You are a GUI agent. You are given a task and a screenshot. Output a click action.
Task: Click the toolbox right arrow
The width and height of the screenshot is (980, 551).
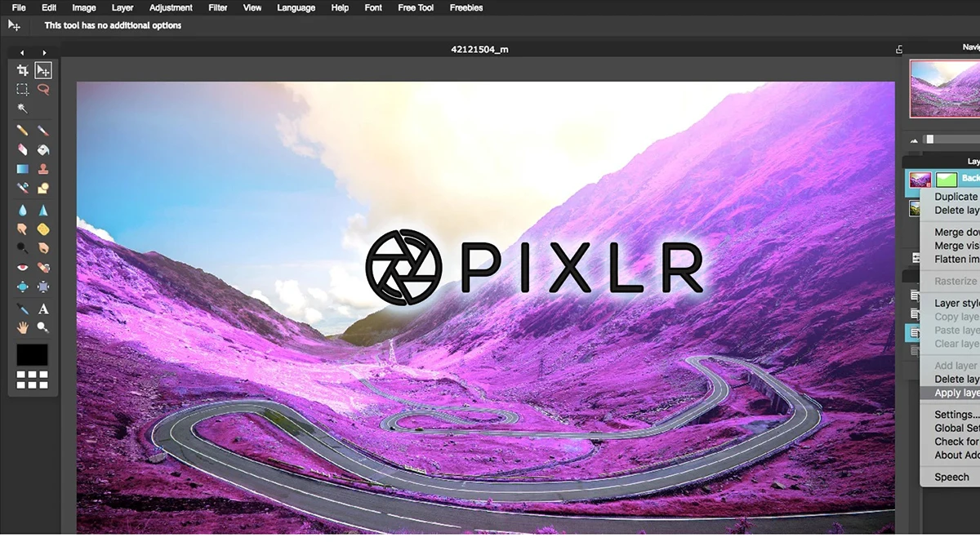click(x=44, y=53)
